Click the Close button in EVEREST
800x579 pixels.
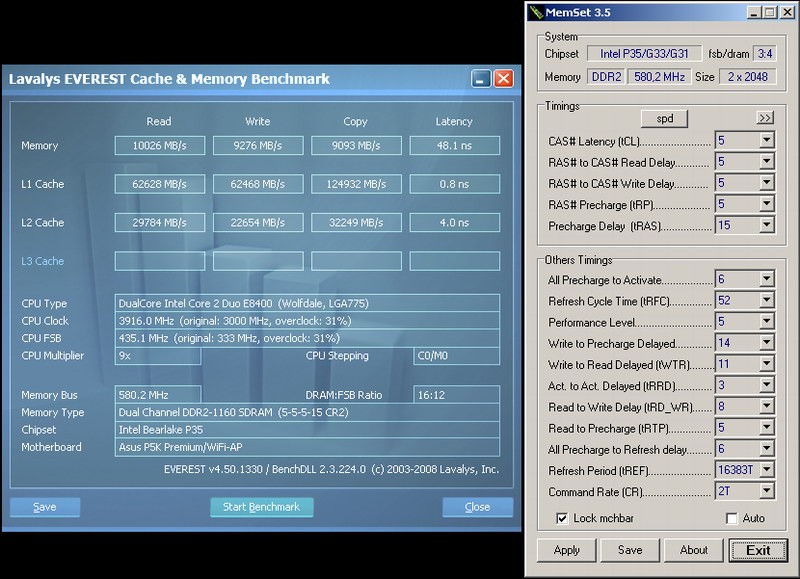click(x=478, y=507)
